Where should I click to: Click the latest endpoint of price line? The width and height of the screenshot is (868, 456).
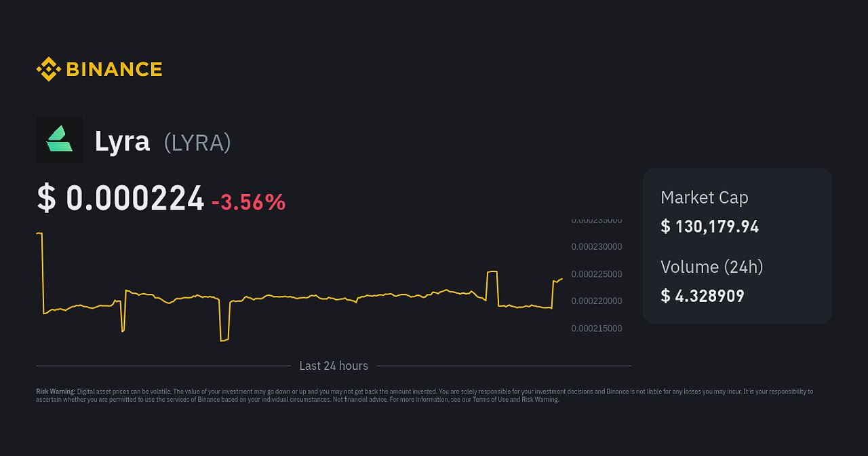tap(561, 279)
